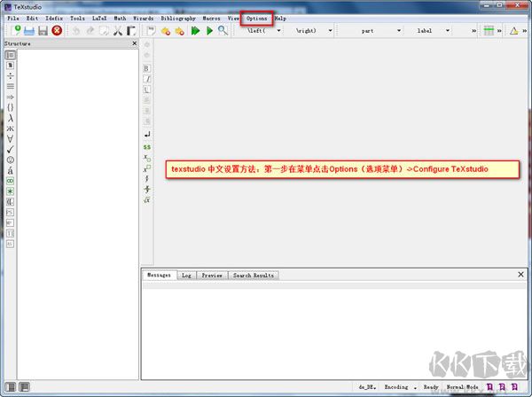Screen dimensions: 532x397
Task: Click the single green Compile arrow
Action: pyautogui.click(x=209, y=31)
